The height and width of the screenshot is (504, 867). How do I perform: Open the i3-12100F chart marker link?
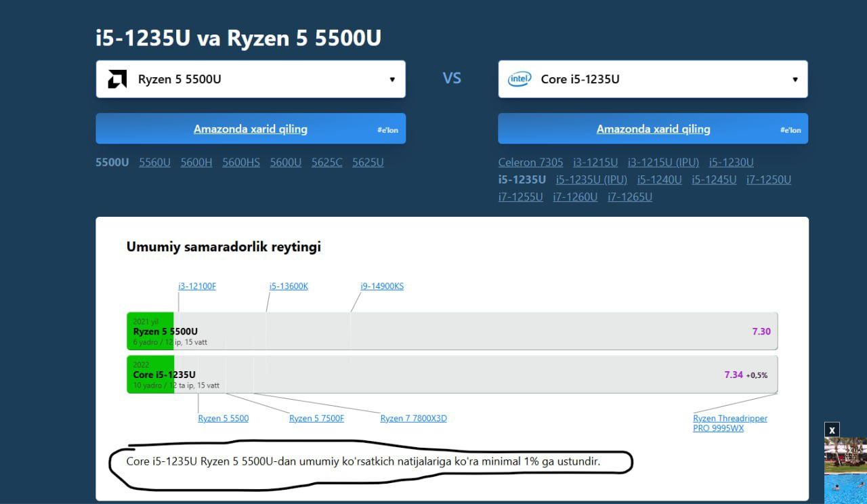197,286
